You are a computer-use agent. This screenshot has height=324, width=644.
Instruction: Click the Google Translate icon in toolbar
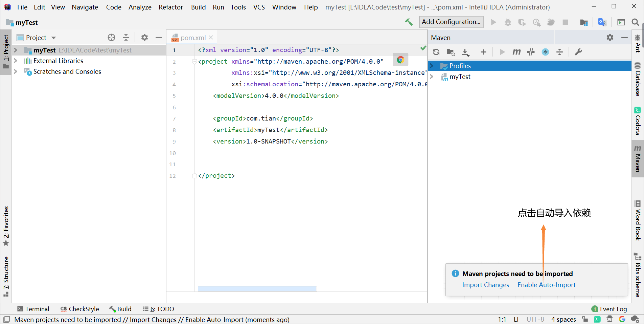pos(602,22)
